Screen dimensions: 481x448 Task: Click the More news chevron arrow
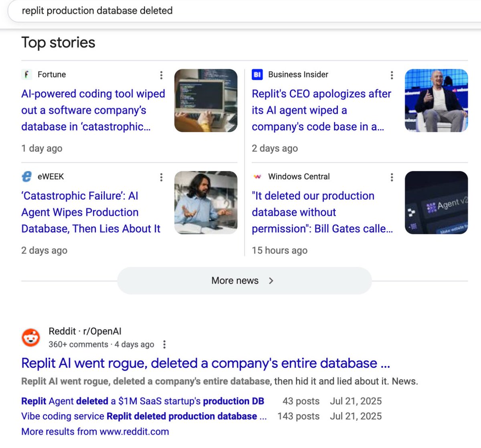(271, 281)
